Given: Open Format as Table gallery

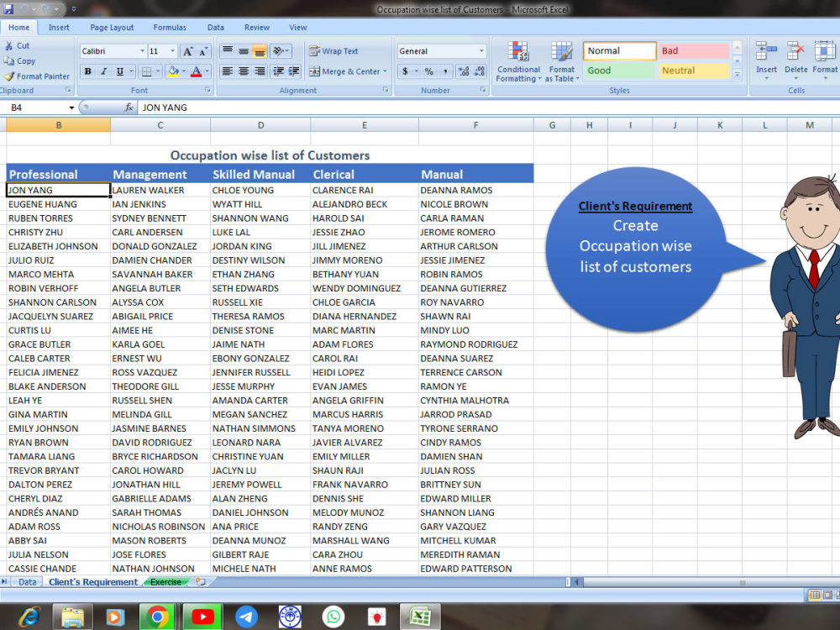Looking at the screenshot, I should tap(562, 62).
